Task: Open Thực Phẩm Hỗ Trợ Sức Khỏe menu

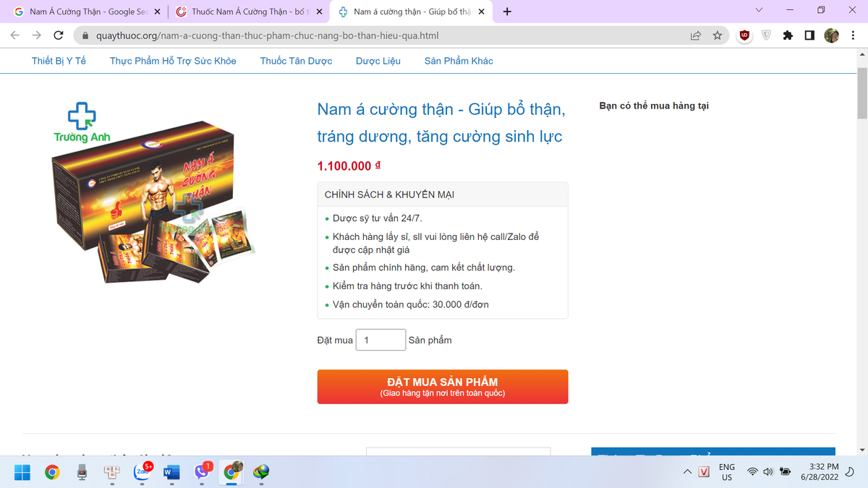Action: pyautogui.click(x=173, y=61)
